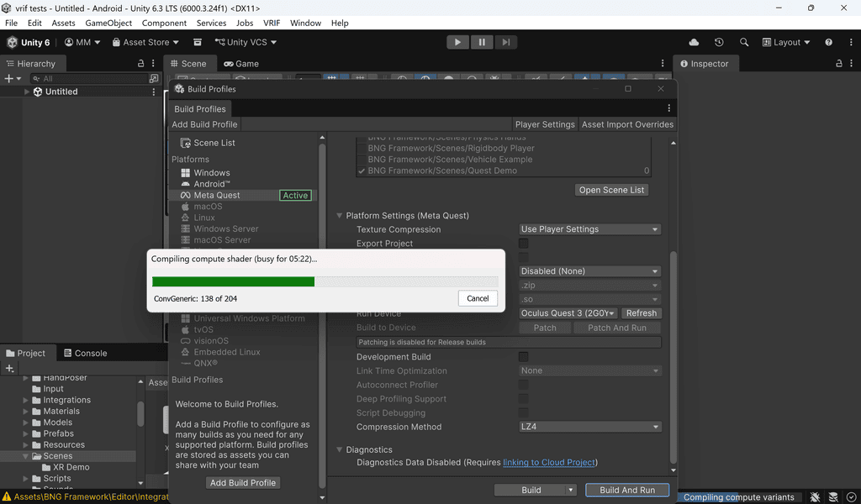
Task: Click the Build And Run button
Action: [627, 491]
